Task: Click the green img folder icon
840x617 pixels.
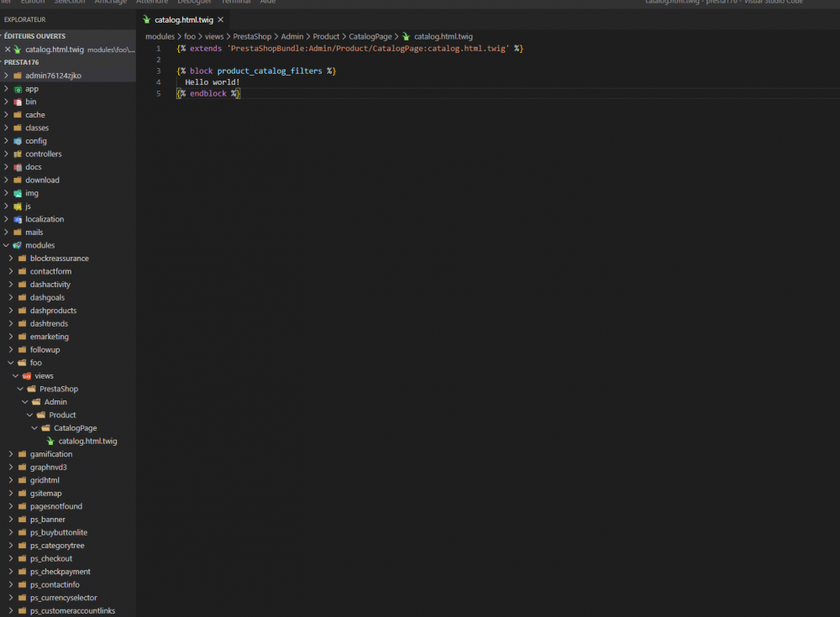Action: point(18,193)
